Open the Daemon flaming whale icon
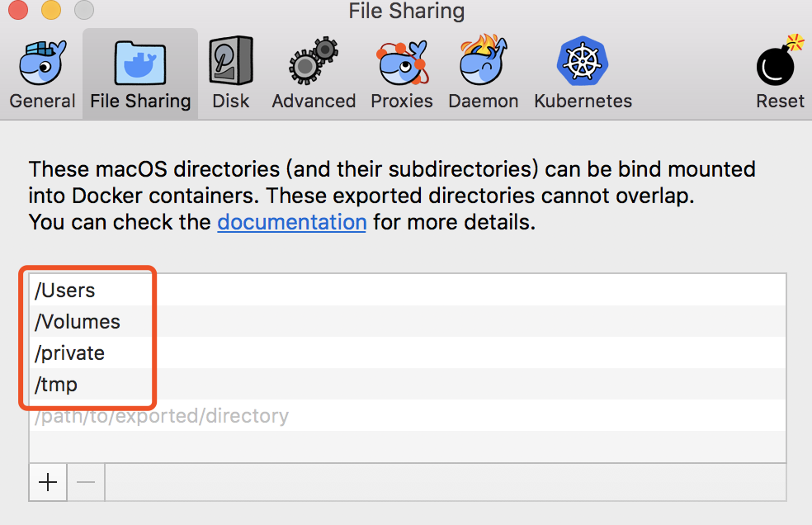This screenshot has width=812, height=525. pos(484,60)
